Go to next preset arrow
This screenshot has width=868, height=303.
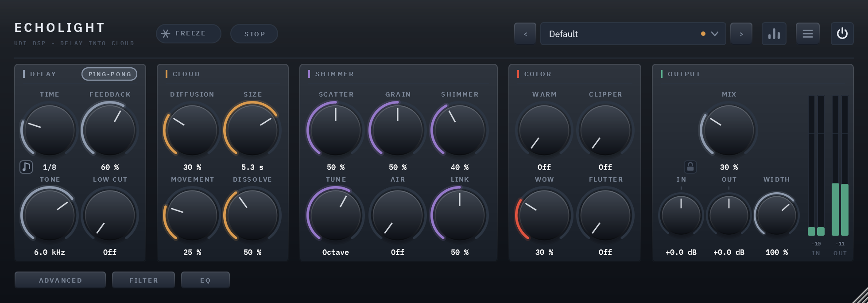[x=741, y=34]
